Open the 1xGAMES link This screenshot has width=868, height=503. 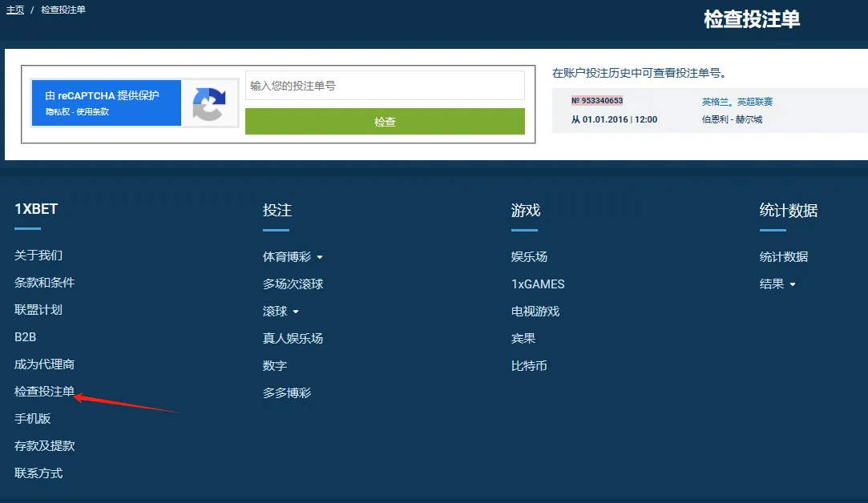538,284
